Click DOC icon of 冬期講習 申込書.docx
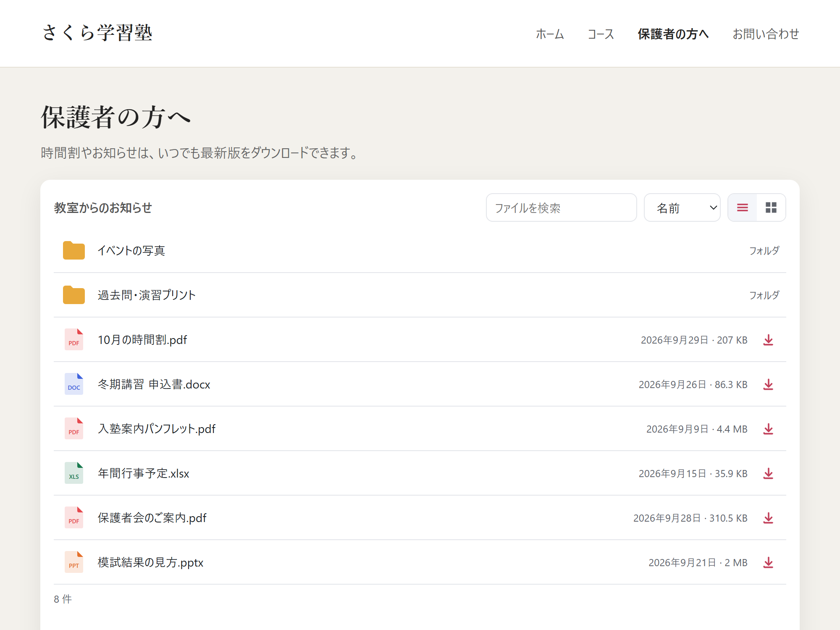This screenshot has width=840, height=630. pos(74,384)
